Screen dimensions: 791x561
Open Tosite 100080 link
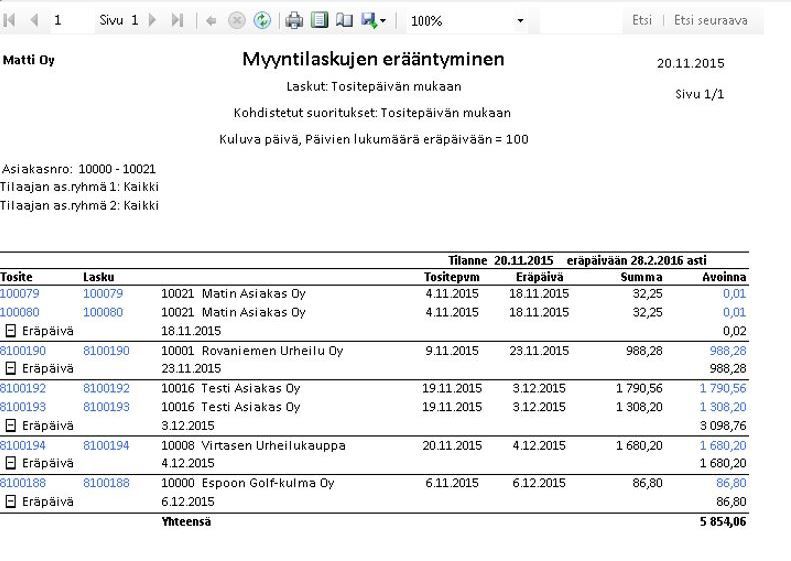pyautogui.click(x=20, y=312)
